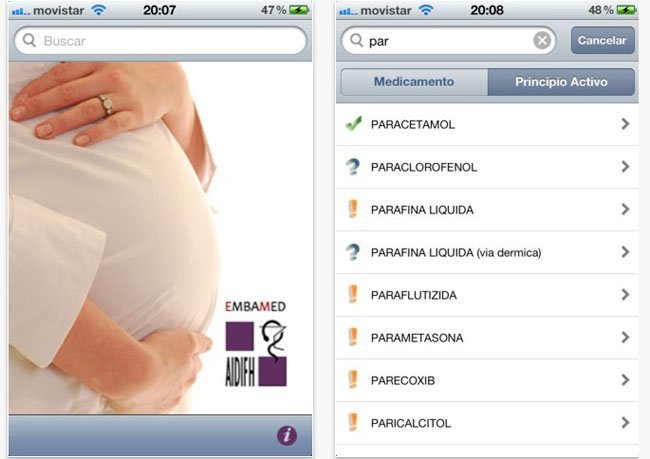Click the green checkmark beside PARACETAMOL
The image size is (650, 459).
[x=353, y=124]
